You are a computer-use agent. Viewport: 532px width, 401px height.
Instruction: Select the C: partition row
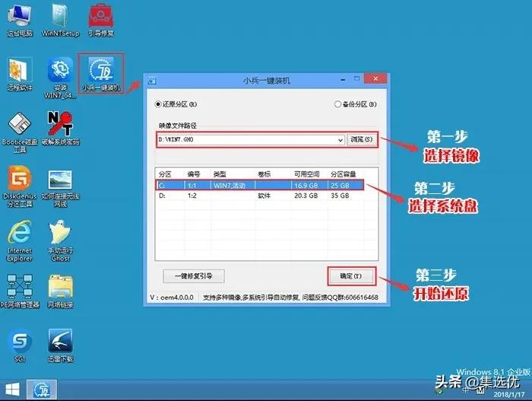click(x=260, y=186)
